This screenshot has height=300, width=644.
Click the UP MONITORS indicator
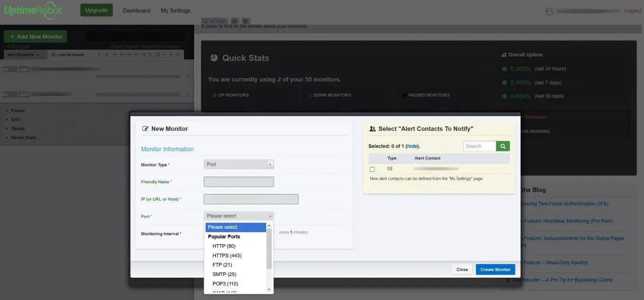[x=231, y=95]
